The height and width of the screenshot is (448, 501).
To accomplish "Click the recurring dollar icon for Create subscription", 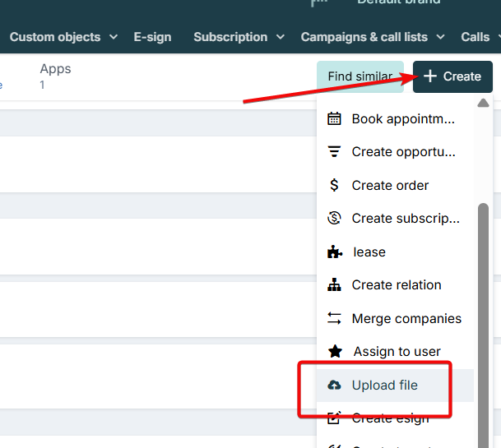I will click(334, 219).
